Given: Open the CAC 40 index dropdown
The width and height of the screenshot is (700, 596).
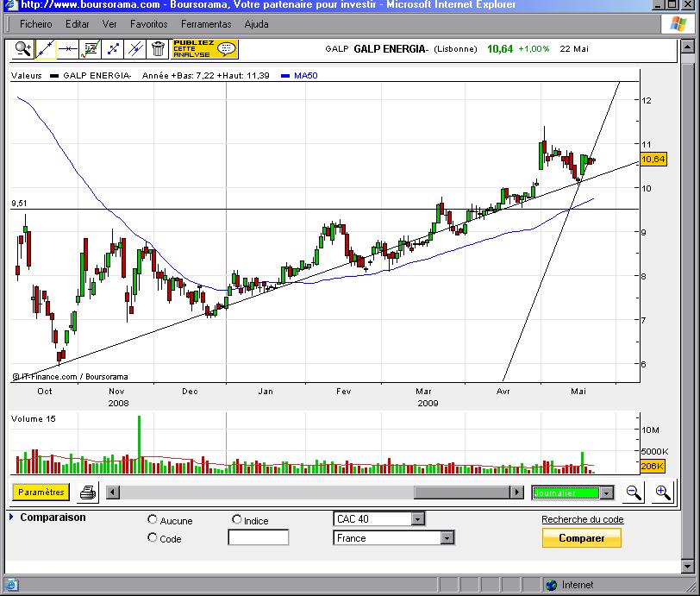Looking at the screenshot, I should pos(378,518).
